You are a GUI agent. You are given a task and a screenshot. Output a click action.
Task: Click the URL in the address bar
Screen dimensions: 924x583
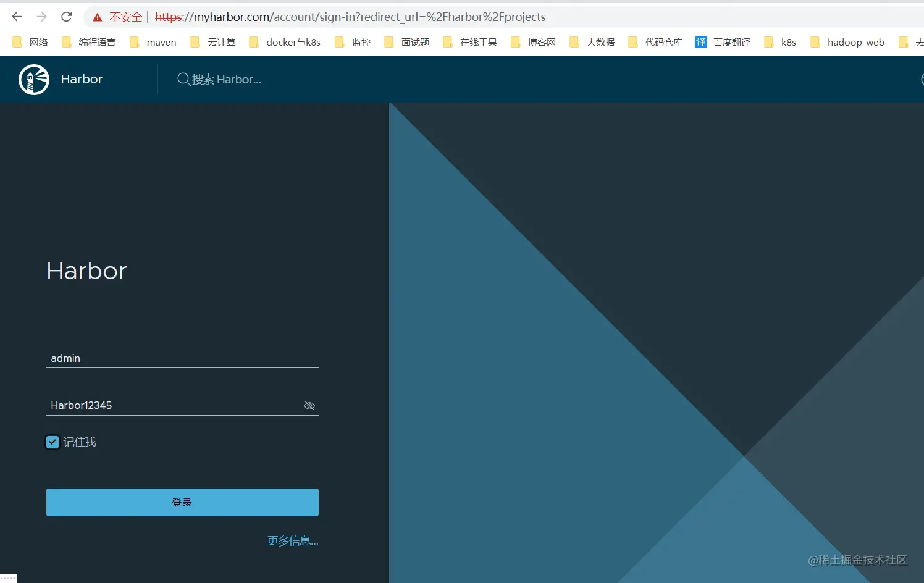coord(350,17)
